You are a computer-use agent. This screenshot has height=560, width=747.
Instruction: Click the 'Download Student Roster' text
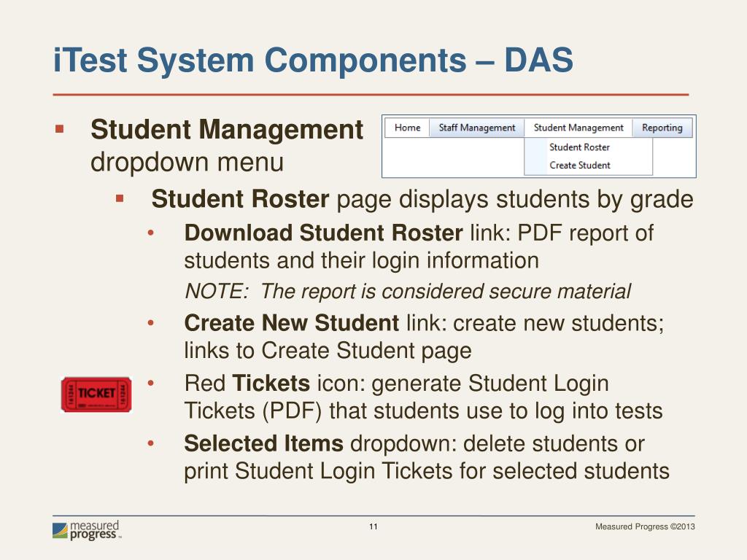tap(323, 233)
